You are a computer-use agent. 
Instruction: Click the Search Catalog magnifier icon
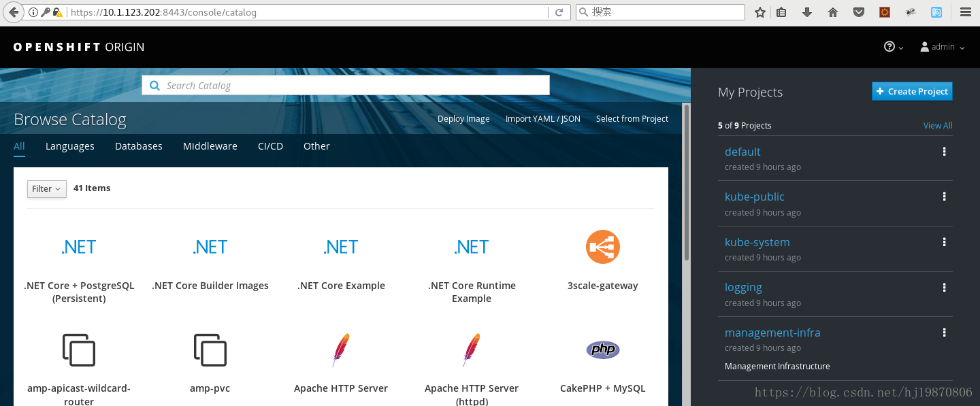pos(154,85)
